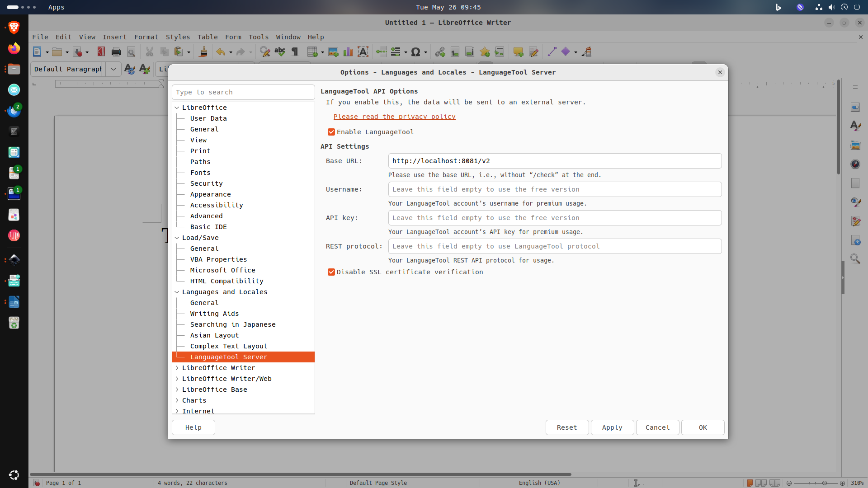
Task: Click the Basic Shapes diamond icon
Action: (x=566, y=52)
